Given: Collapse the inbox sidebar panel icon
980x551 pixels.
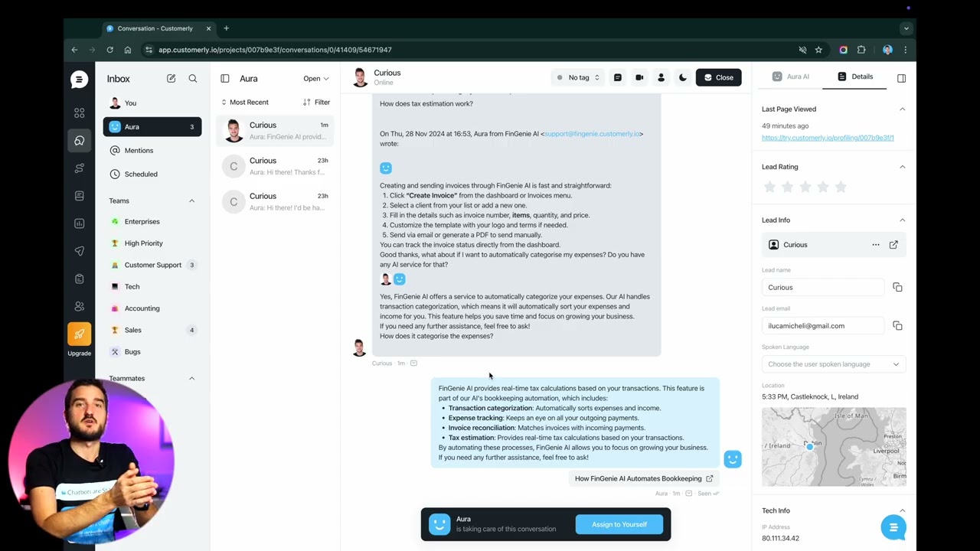Looking at the screenshot, I should click(225, 79).
